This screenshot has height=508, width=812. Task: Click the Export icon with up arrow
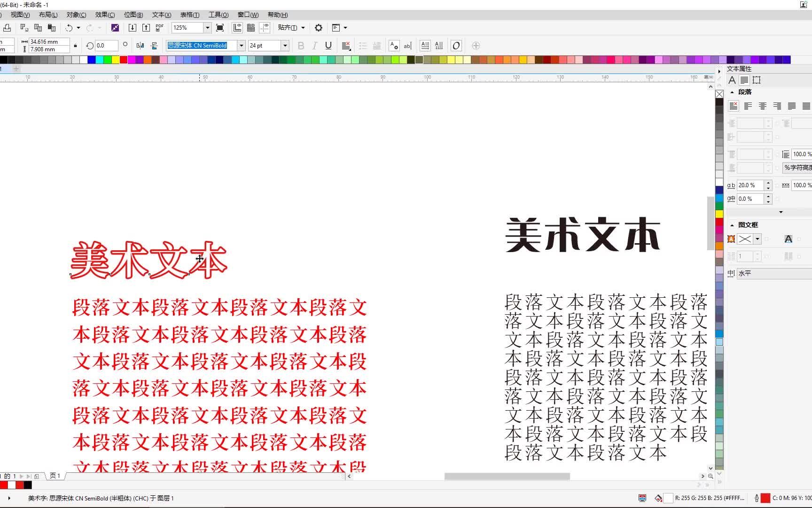coord(146,28)
